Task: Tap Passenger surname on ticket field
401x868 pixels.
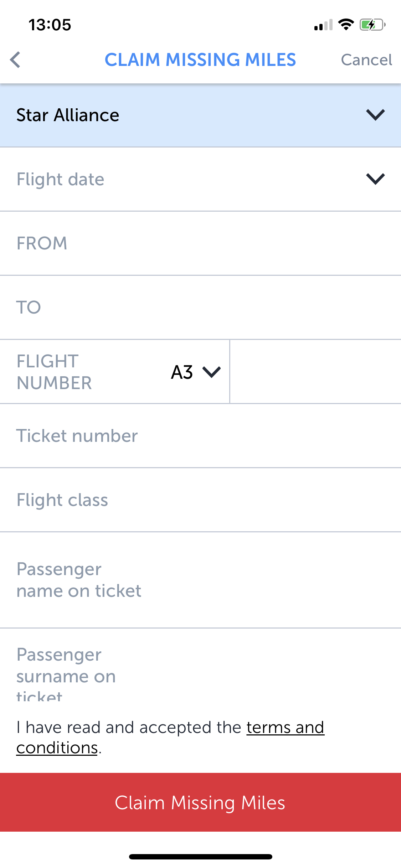Action: click(x=200, y=666)
